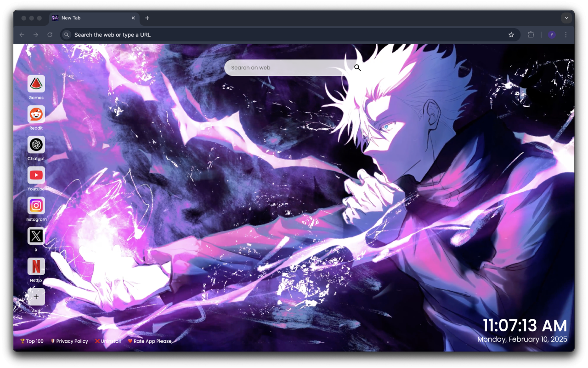Open the YouTube shortcut
588x368 pixels.
(36, 176)
